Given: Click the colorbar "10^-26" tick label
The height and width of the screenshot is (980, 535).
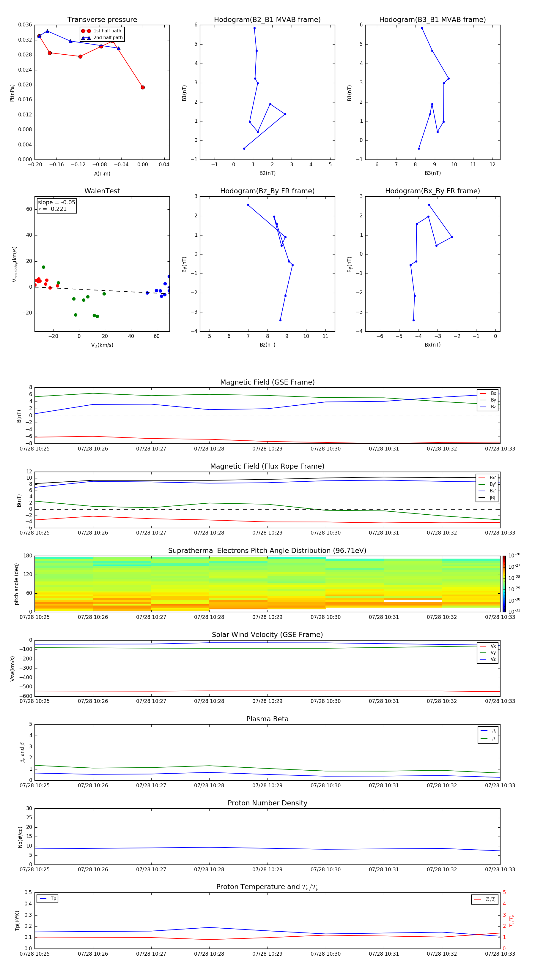Looking at the screenshot, I should tap(514, 555).
